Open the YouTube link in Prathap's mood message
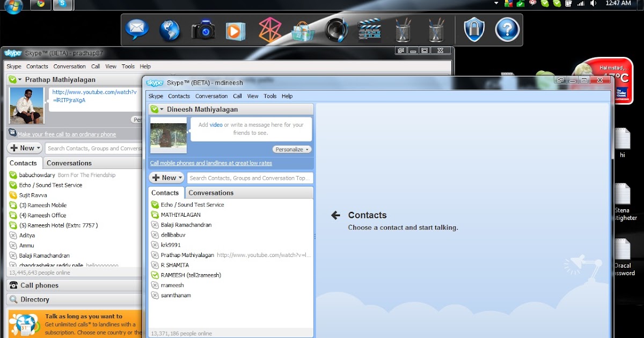 (x=94, y=96)
